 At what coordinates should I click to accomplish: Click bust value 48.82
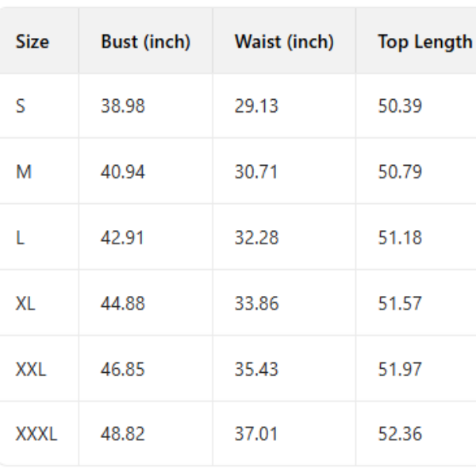[x=123, y=434]
